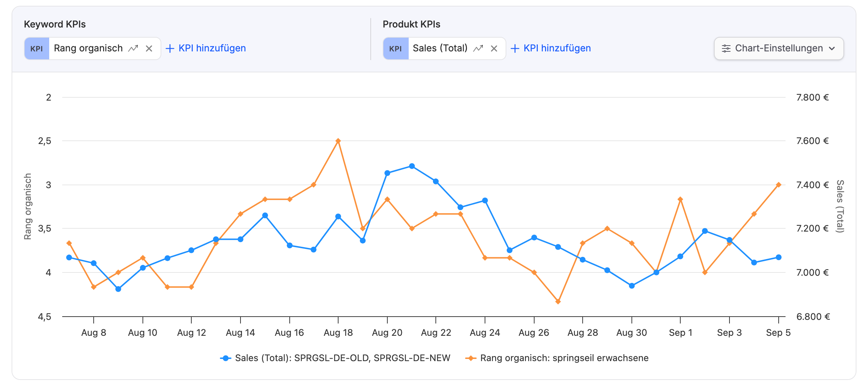Click the Sales (Total) chip label
Image resolution: width=868 pixels, height=385 pixels.
[440, 48]
